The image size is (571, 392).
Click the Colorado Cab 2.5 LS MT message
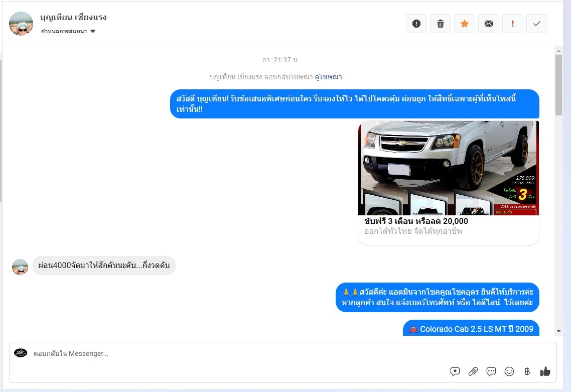(471, 328)
